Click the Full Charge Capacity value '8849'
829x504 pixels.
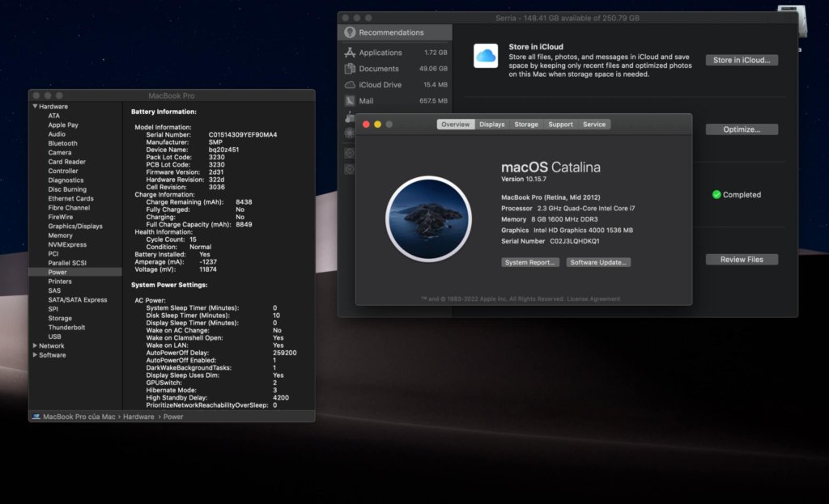pyautogui.click(x=244, y=225)
